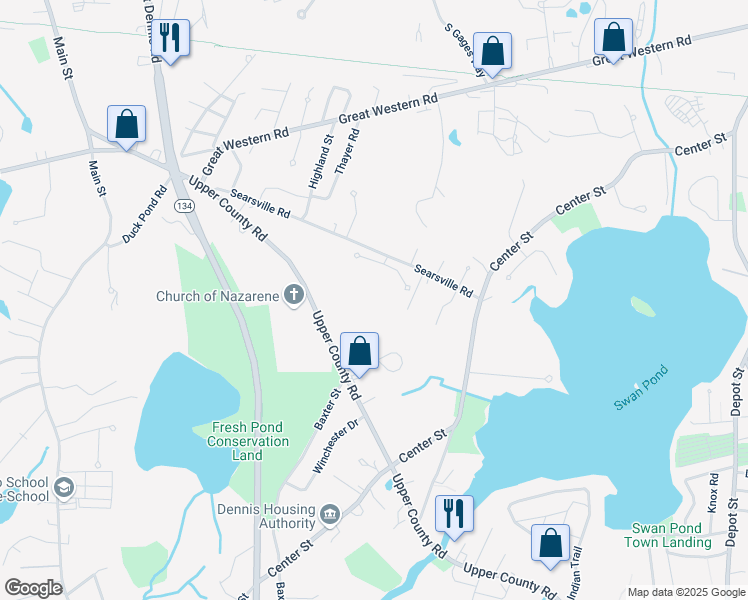Click the Searsville Rd label near Center St

click(443, 281)
